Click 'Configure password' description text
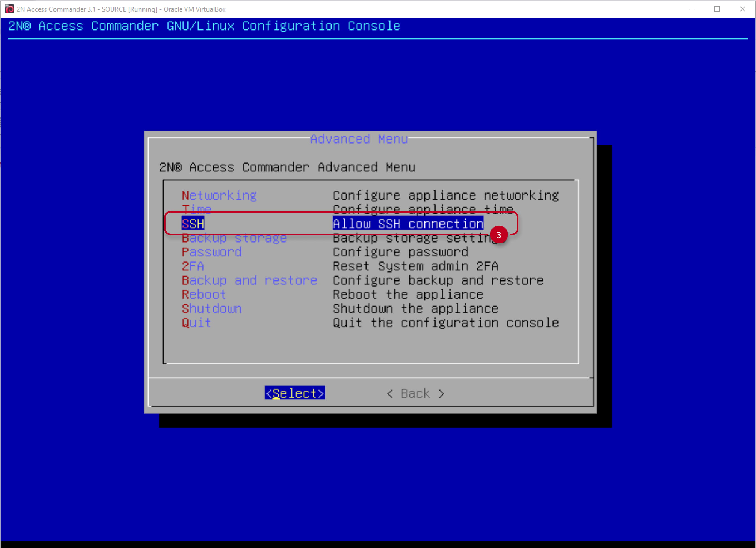This screenshot has height=548, width=756. tap(400, 252)
